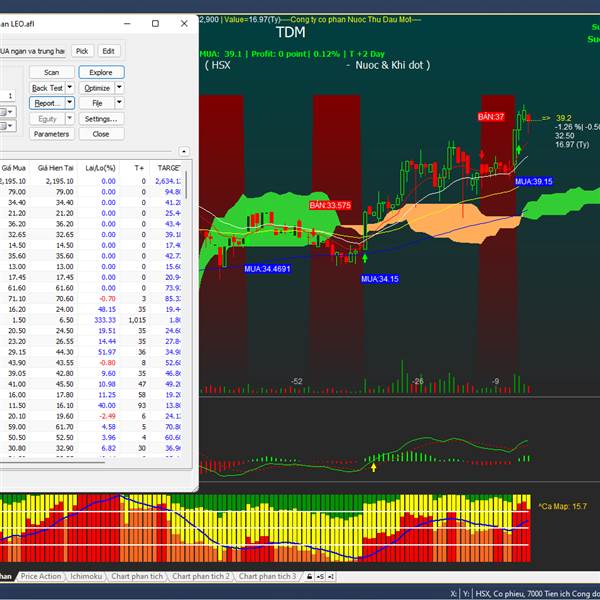Sort by the Gia Mua column header
Viewport: 600px width, 600px height.
[x=14, y=168]
